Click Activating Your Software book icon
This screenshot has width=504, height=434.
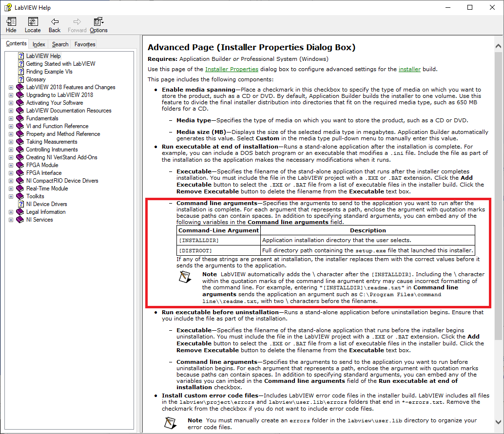coord(20,103)
